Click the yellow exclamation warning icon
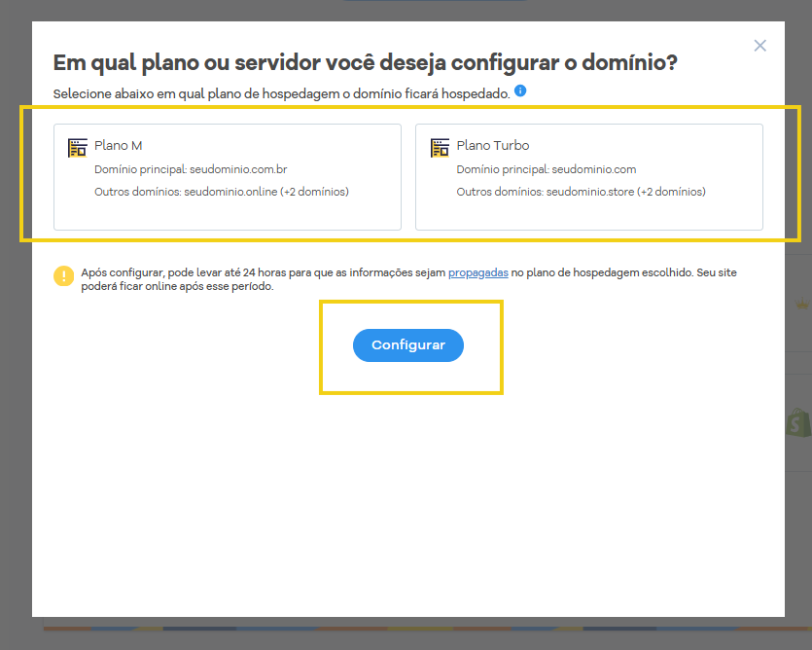 point(64,275)
